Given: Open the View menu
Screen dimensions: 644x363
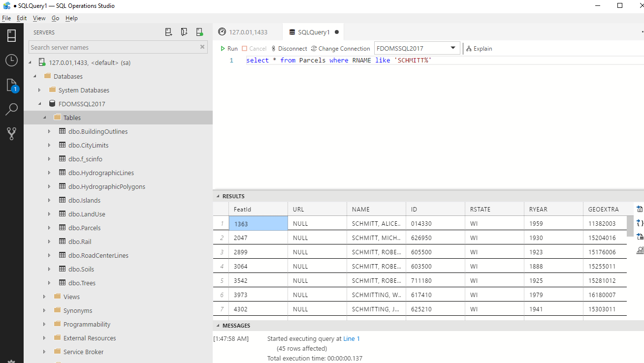Looking at the screenshot, I should 39,18.
